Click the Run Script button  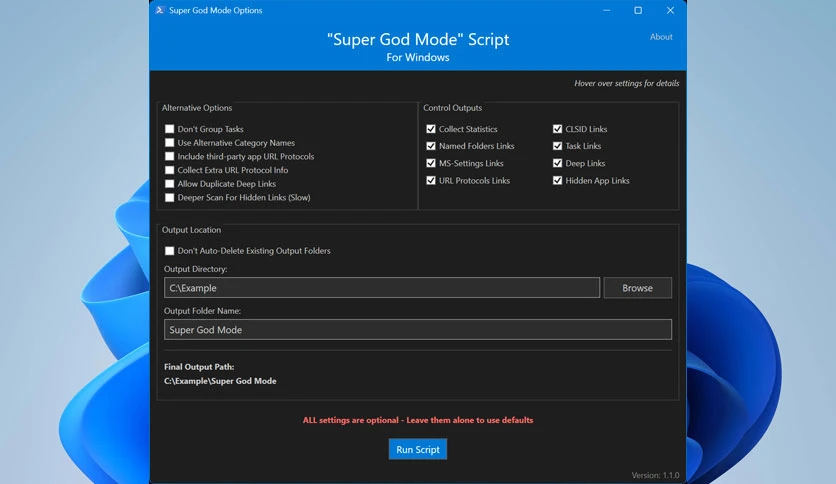point(418,449)
